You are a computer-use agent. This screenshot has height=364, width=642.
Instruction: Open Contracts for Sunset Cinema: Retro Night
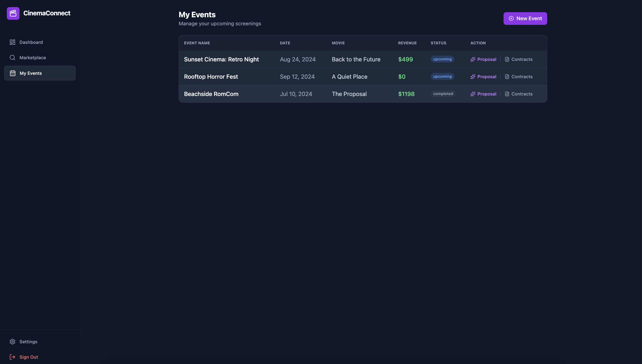pyautogui.click(x=521, y=59)
